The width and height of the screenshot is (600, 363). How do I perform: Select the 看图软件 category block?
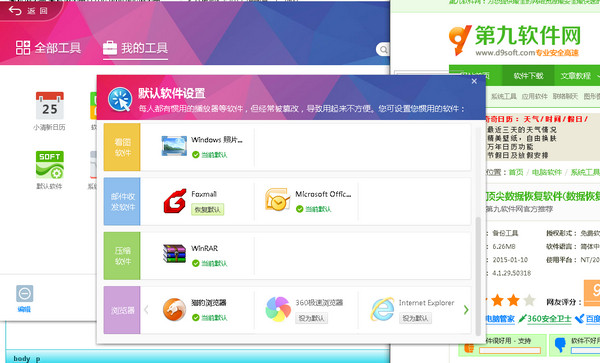pyautogui.click(x=122, y=147)
